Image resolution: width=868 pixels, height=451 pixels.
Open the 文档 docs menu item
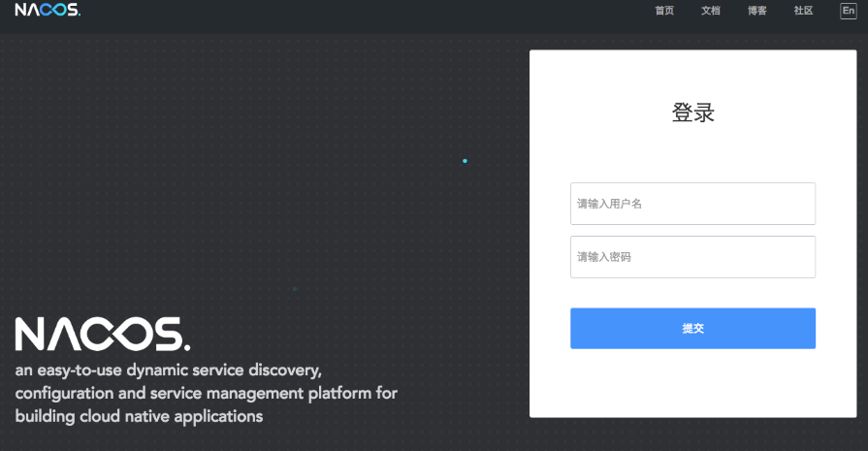point(711,11)
